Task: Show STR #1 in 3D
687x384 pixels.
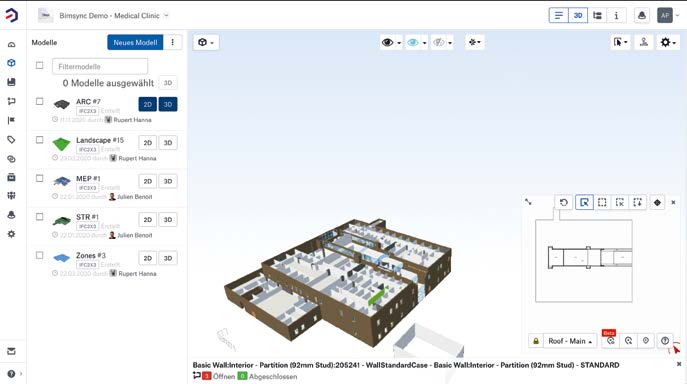Action: click(x=168, y=220)
